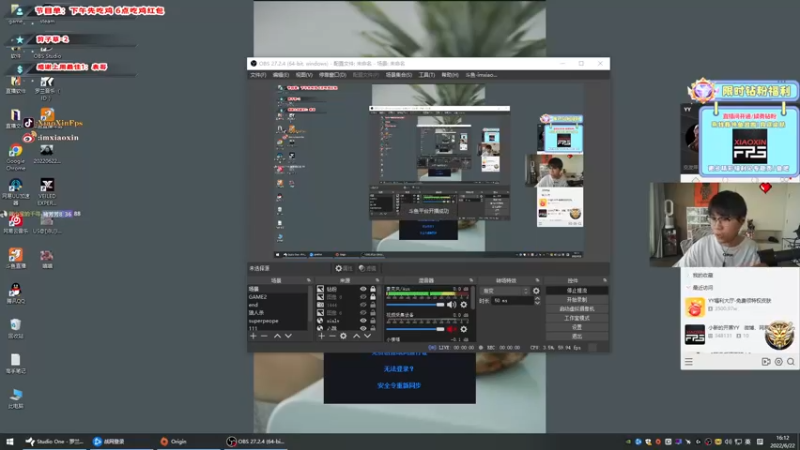Open YY panel hamburger menu icon
Image resolution: width=800 pixels, height=450 pixels.
click(x=689, y=362)
